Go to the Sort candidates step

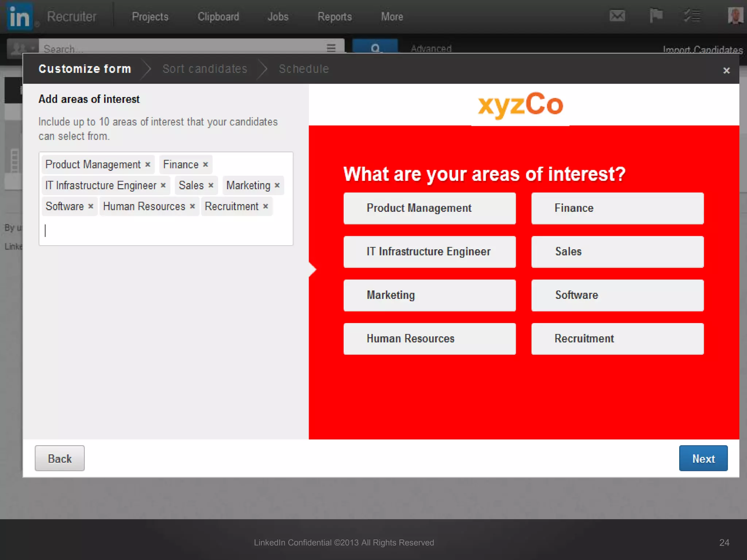click(x=205, y=69)
